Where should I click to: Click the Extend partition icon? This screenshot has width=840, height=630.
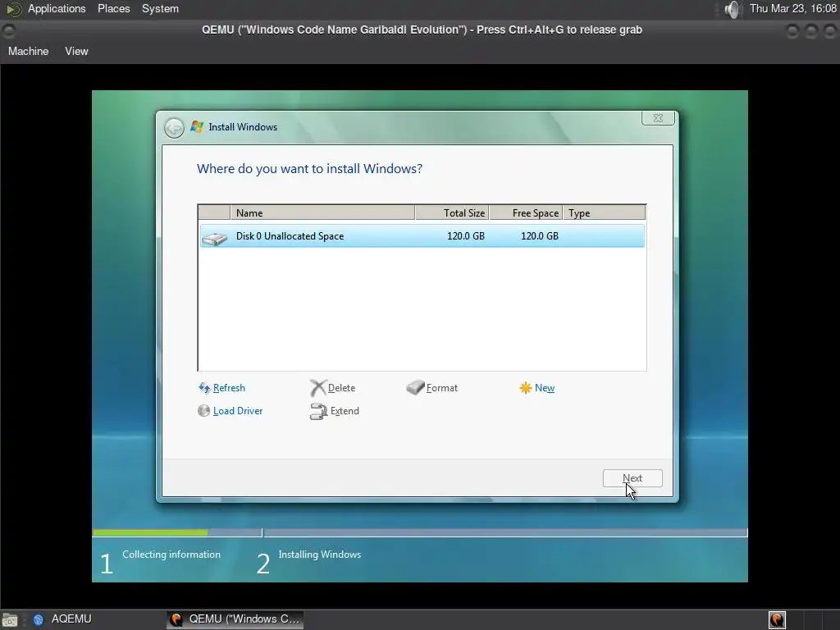pos(319,412)
